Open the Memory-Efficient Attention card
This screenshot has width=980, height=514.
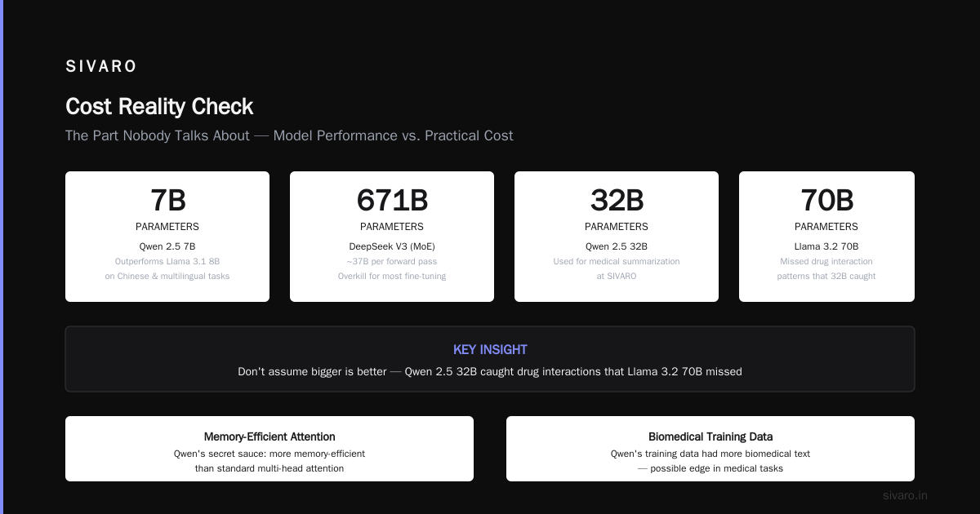pos(269,449)
